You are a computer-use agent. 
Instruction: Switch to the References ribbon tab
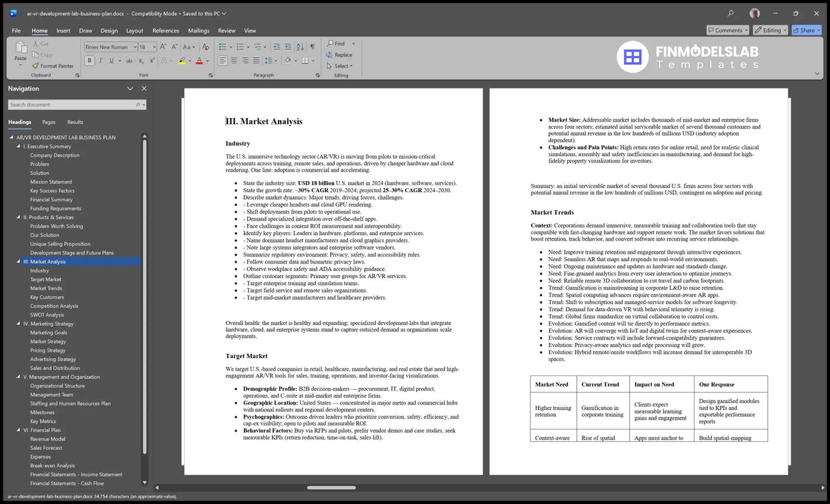tap(166, 30)
